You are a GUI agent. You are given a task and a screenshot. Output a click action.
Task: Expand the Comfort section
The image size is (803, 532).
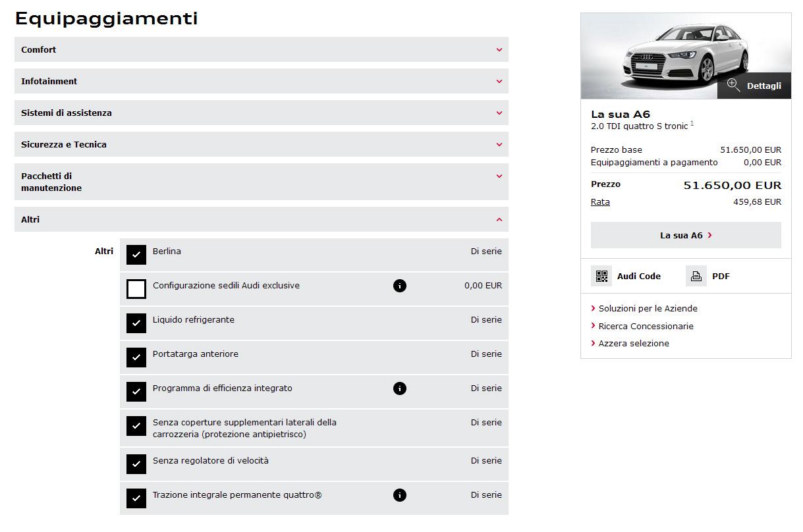point(262,49)
